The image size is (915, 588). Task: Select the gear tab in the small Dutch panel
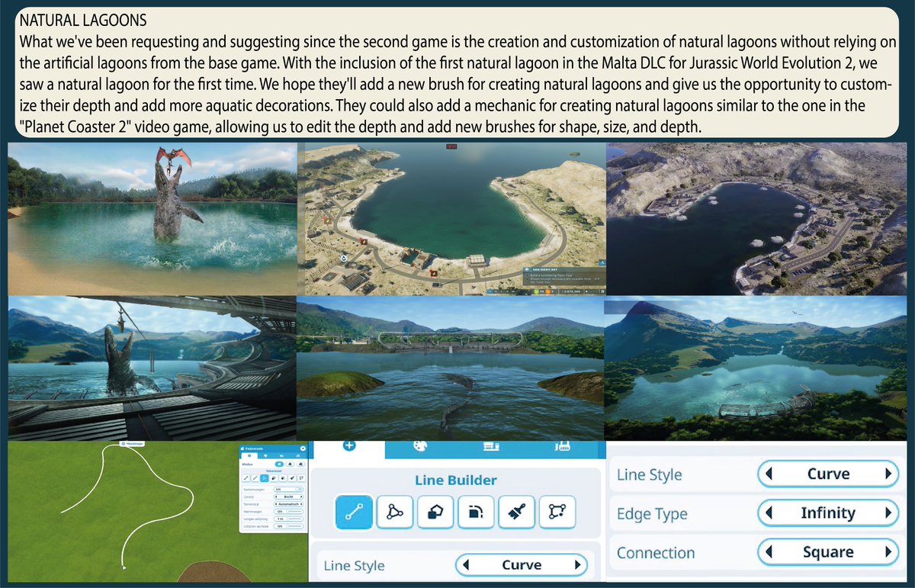(x=249, y=455)
